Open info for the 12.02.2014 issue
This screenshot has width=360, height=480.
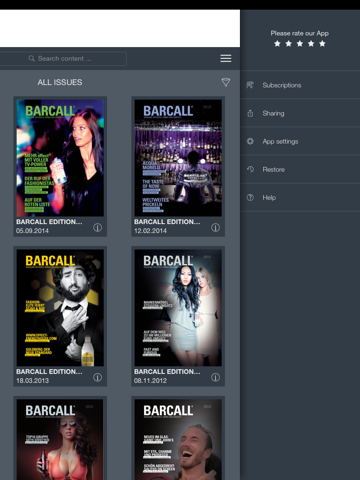215,227
